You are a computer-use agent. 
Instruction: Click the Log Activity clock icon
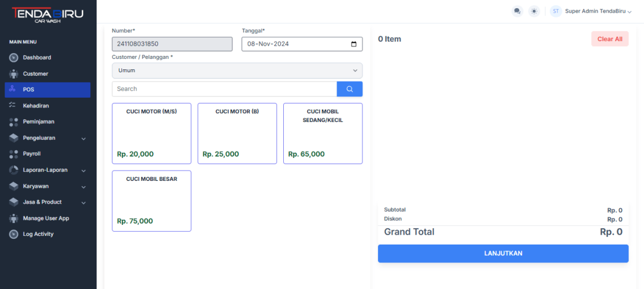tap(14, 234)
